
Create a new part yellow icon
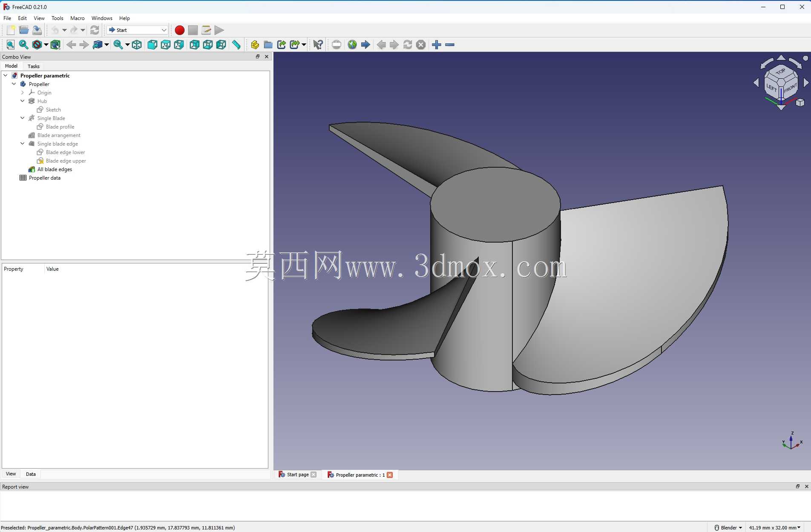(255, 45)
